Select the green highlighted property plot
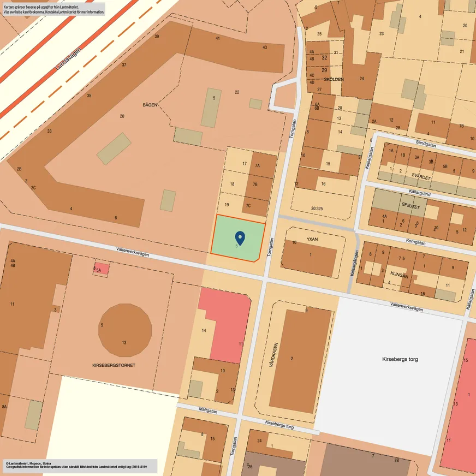Screen dimensions: 476x476 [x=237, y=238]
